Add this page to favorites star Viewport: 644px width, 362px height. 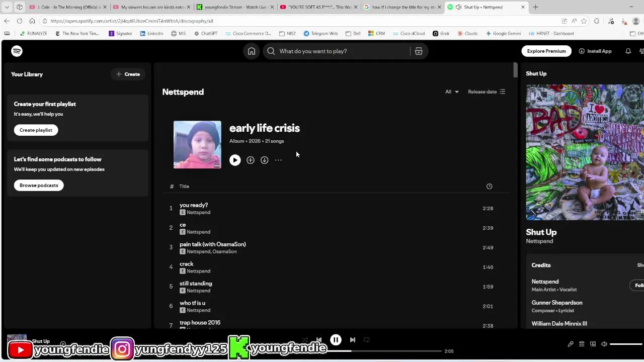584,21
